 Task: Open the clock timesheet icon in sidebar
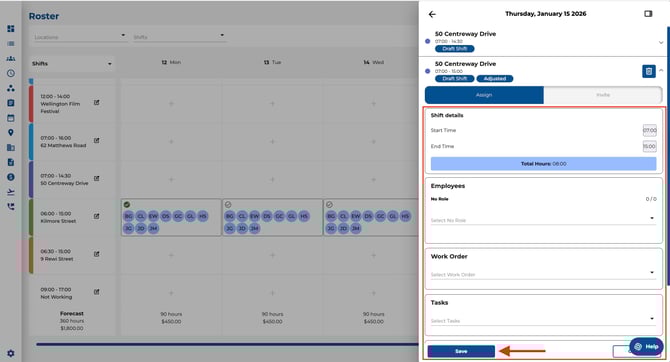[x=11, y=73]
